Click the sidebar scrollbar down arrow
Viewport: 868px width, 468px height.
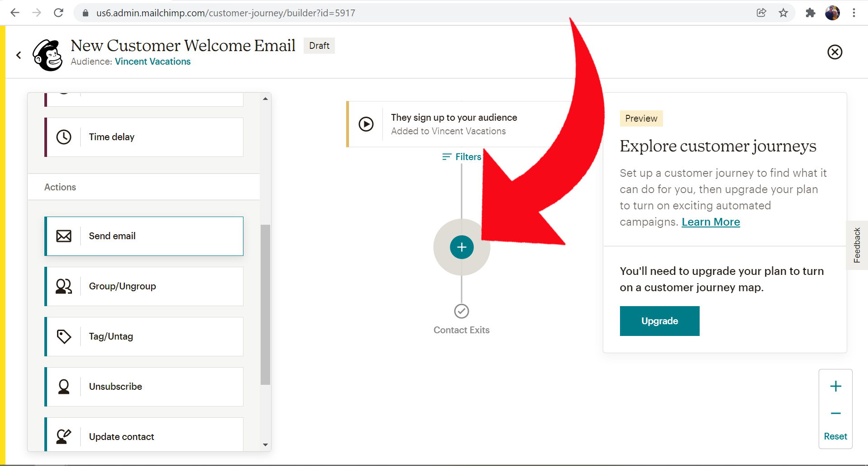click(x=266, y=445)
